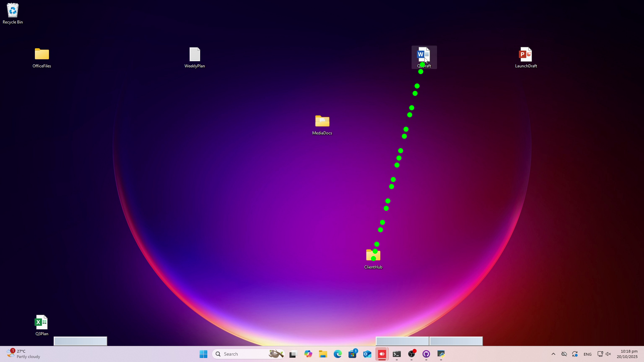Image resolution: width=644 pixels, height=362 pixels.
Task: Expand the hidden system tray icons
Action: 553,354
